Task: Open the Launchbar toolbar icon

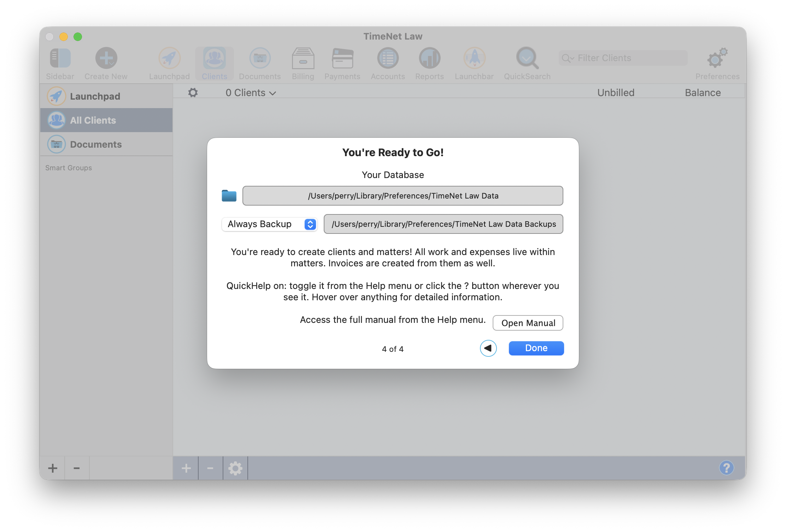Action: [474, 58]
